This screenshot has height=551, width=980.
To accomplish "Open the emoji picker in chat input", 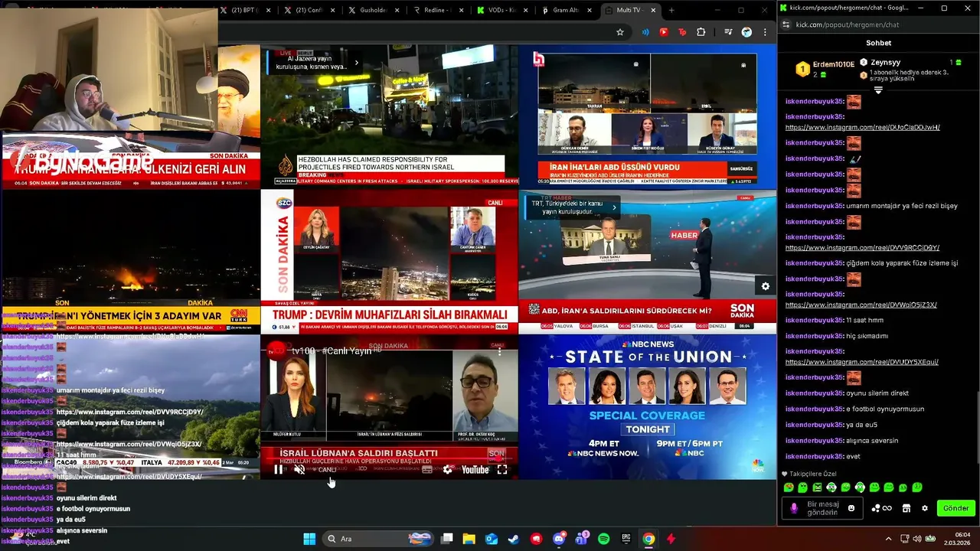I will pos(851,508).
